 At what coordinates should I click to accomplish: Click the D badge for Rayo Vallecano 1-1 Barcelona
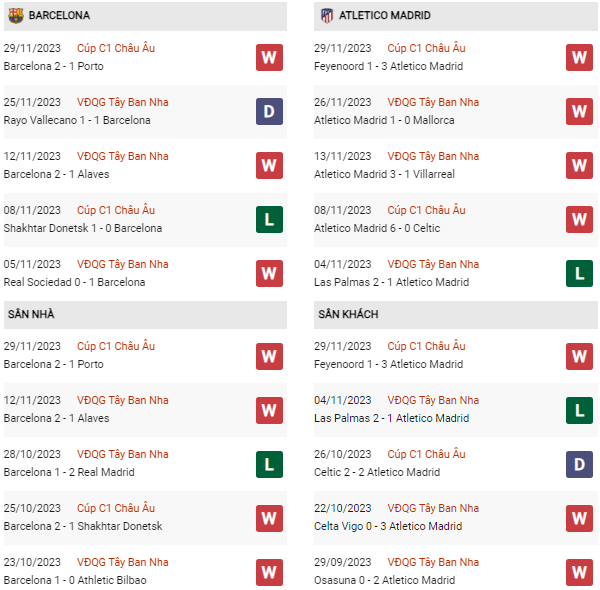(269, 111)
